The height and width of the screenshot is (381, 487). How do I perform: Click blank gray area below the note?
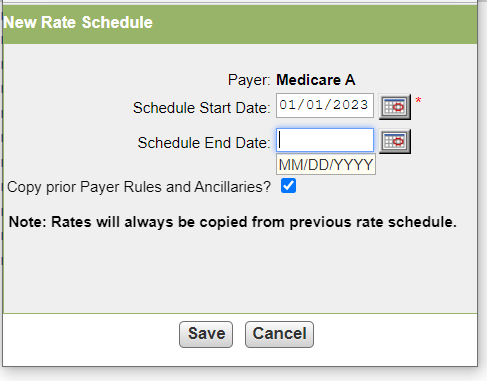click(240, 272)
